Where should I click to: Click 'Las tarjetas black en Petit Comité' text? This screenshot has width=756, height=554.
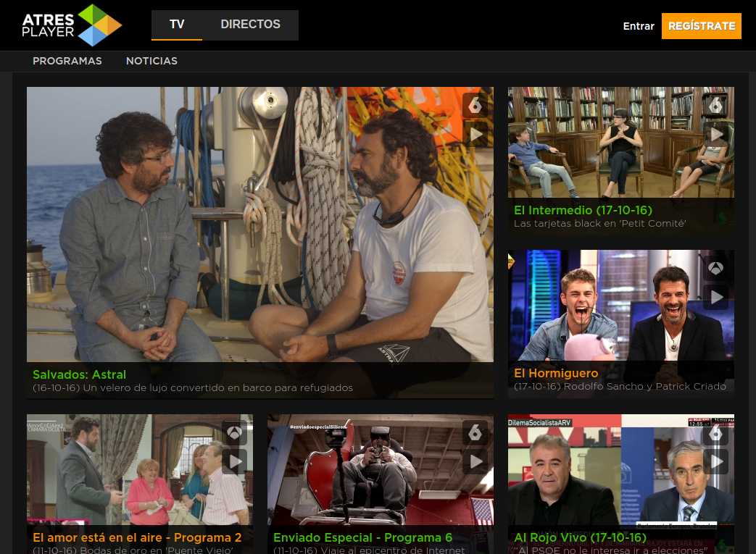coord(599,224)
